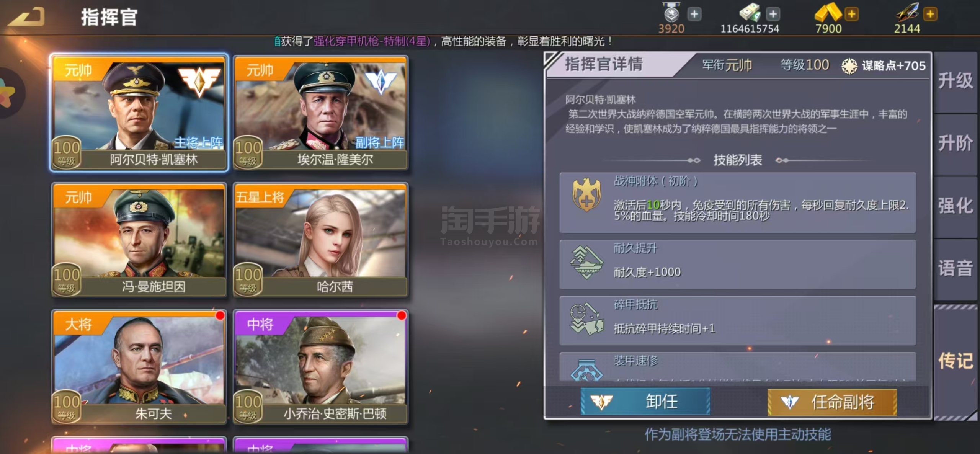
Task: Tap the 耐久提升 skill icon
Action: pos(586,262)
